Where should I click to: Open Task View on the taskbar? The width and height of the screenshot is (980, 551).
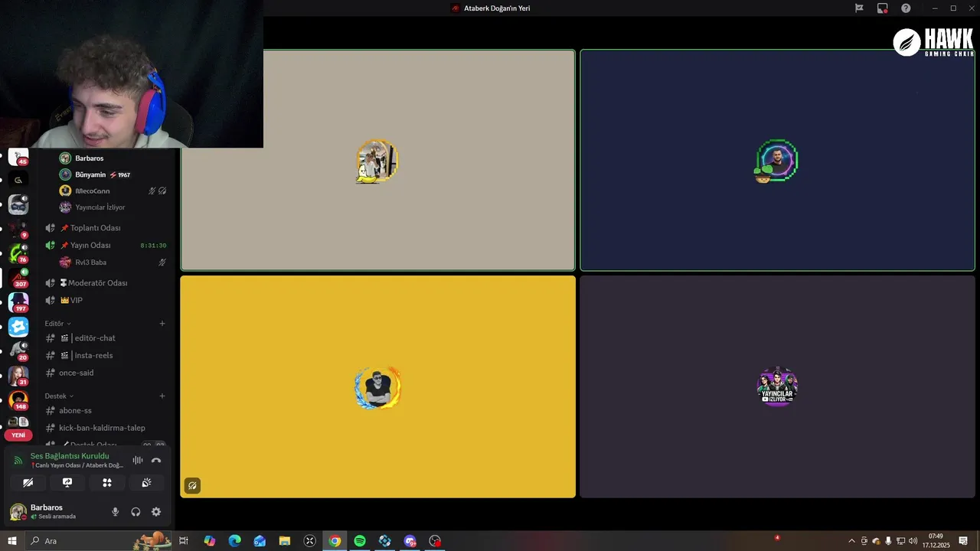coord(184,541)
